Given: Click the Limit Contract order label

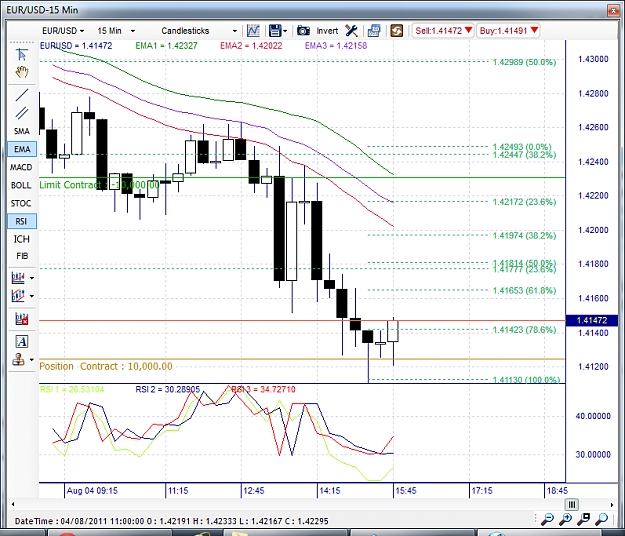Looking at the screenshot, I should coord(99,185).
